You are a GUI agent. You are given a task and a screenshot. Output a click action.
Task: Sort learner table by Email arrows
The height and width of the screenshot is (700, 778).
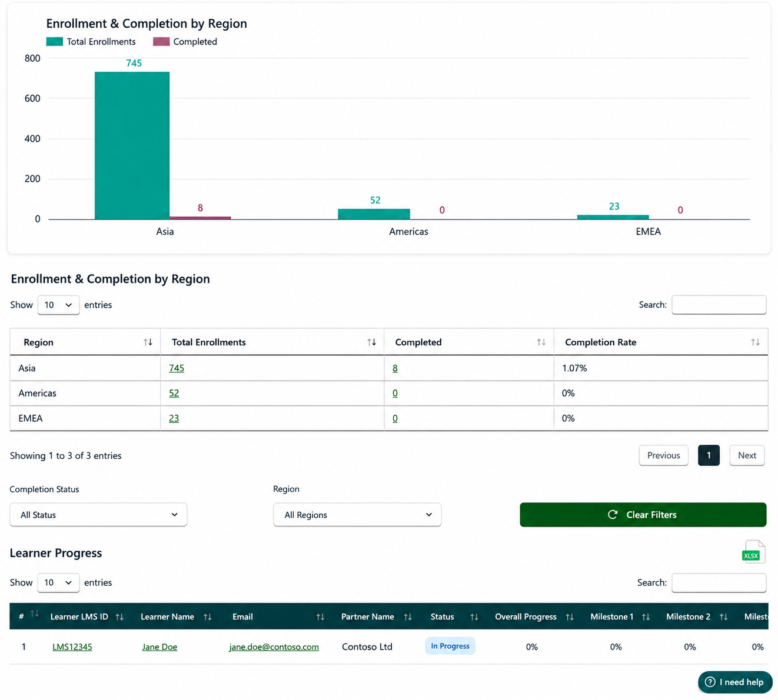[320, 617]
